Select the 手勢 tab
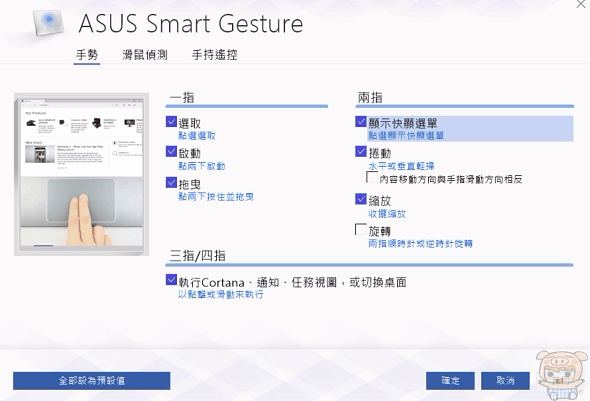 [x=87, y=55]
